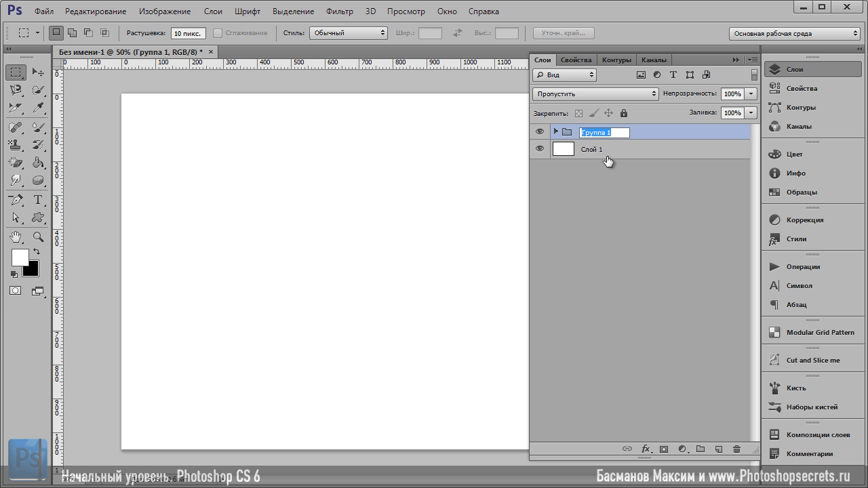Select the Lasso tool
The image size is (868, 488).
click(x=16, y=90)
